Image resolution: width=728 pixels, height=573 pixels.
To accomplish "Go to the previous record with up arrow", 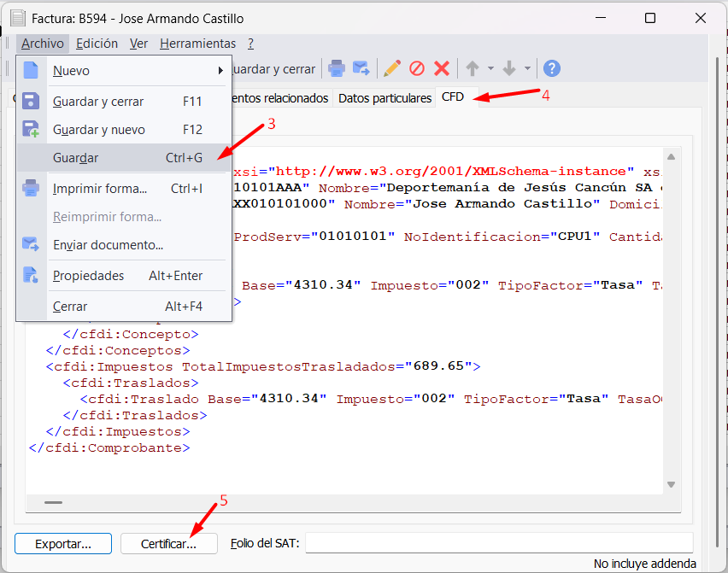I will point(472,69).
